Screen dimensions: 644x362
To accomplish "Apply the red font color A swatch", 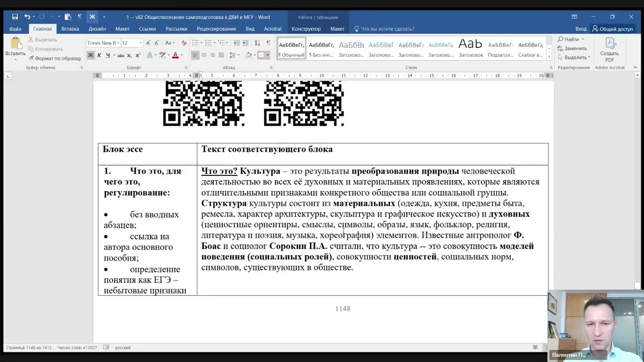I will (175, 55).
